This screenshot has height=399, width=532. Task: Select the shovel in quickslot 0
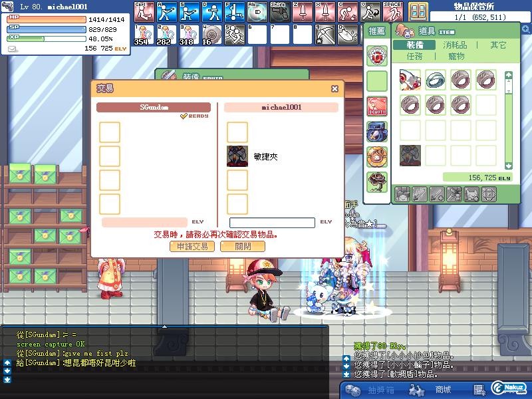pos(348,35)
